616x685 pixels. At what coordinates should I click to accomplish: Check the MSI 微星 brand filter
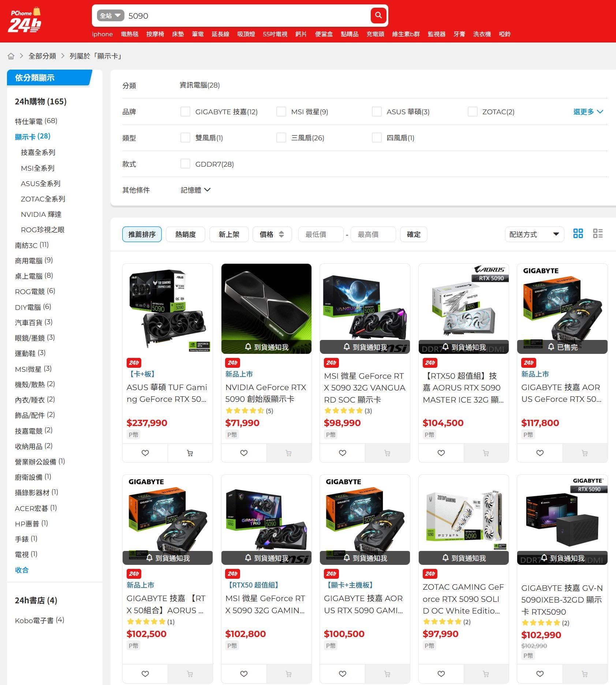[281, 112]
